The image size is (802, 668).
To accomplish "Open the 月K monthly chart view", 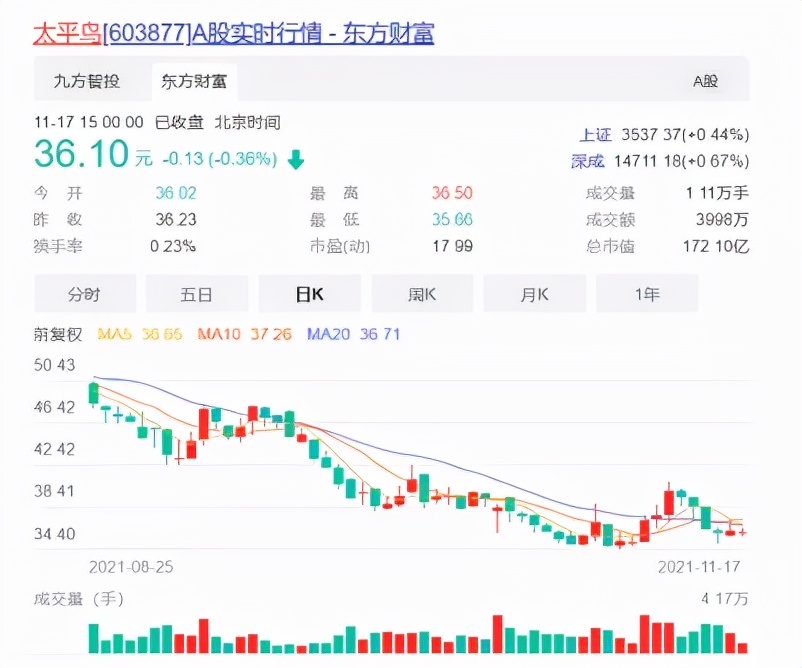I will coord(535,293).
